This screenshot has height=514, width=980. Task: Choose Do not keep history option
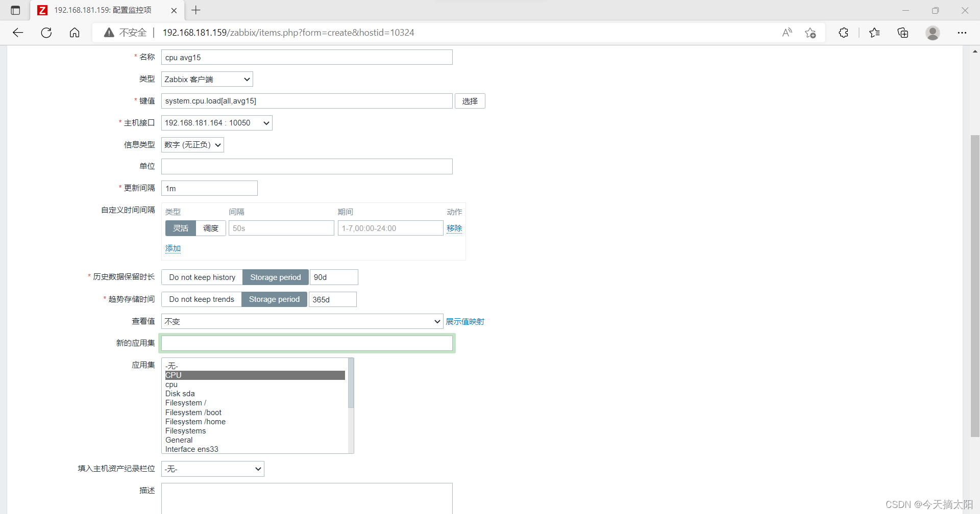(202, 277)
